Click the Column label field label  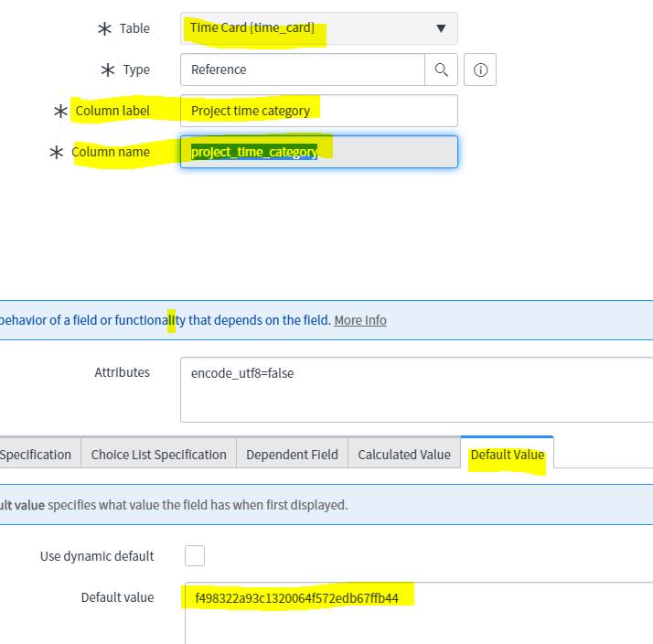[112, 111]
